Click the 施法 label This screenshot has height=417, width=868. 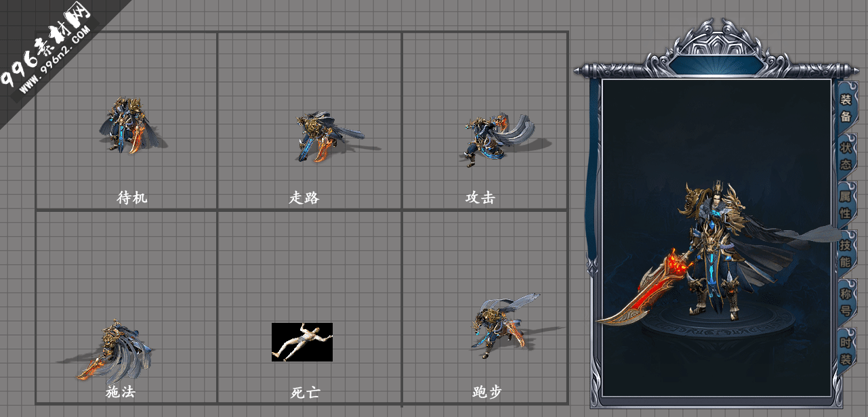tap(121, 392)
